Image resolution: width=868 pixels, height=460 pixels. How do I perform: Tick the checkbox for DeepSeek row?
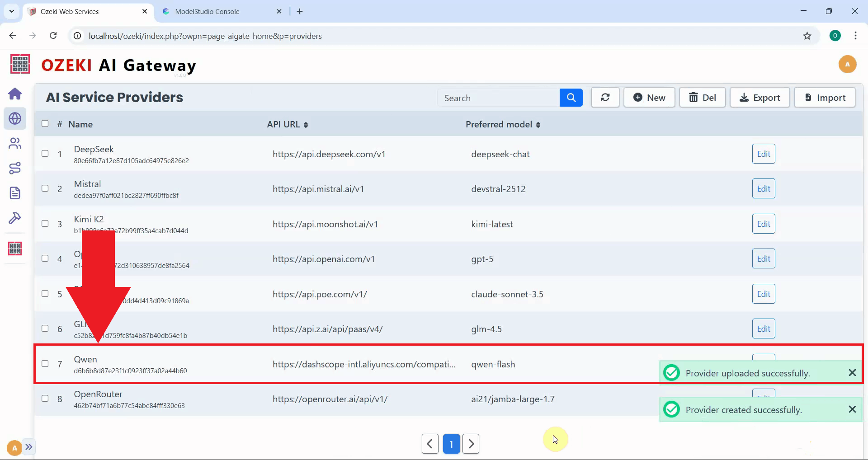[45, 154]
